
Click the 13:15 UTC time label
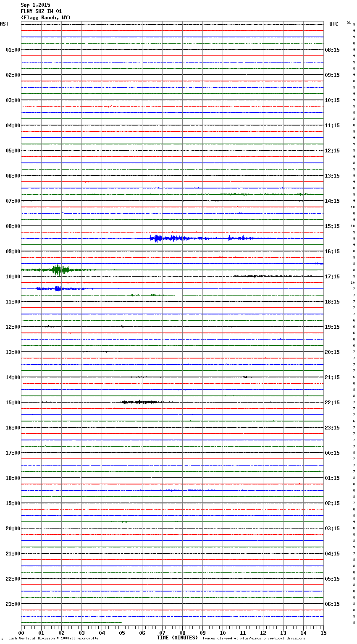pyautogui.click(x=332, y=176)
